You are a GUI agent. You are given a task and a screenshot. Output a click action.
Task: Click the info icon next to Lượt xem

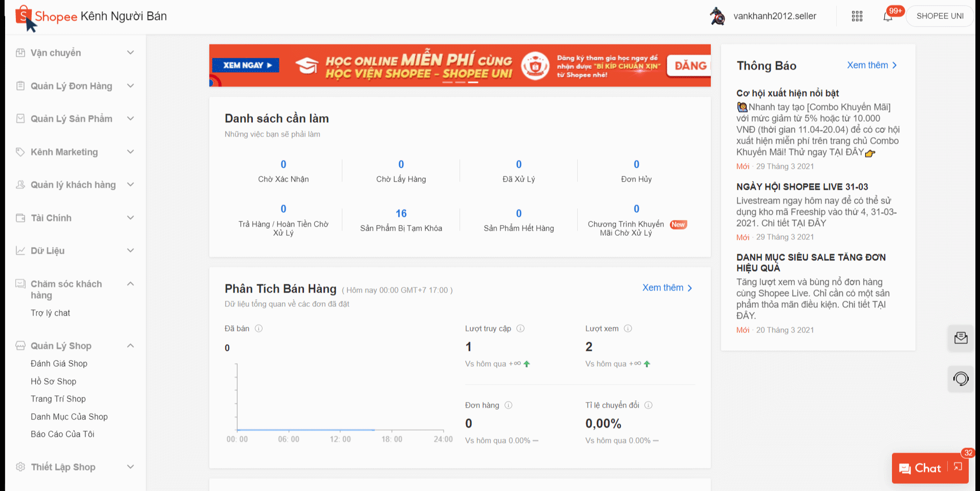(x=628, y=328)
